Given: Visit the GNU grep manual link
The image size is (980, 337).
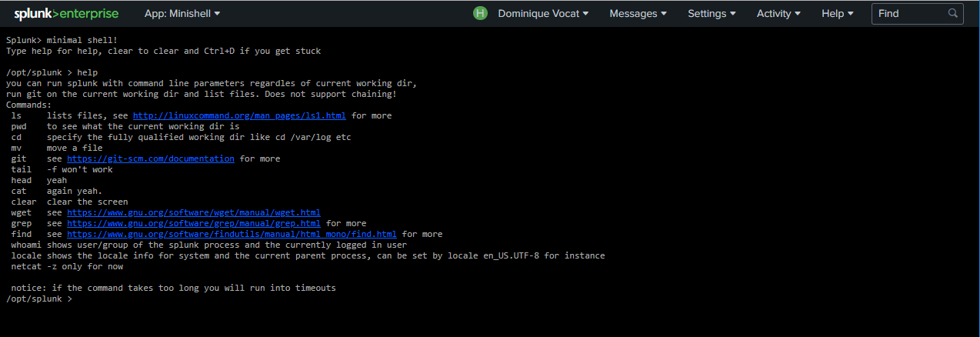Looking at the screenshot, I should point(193,223).
